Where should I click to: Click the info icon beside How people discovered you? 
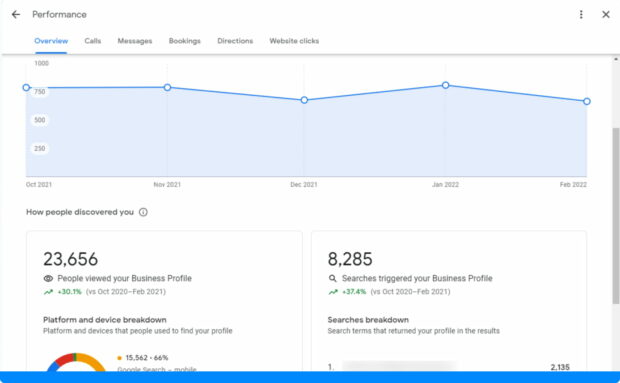143,212
